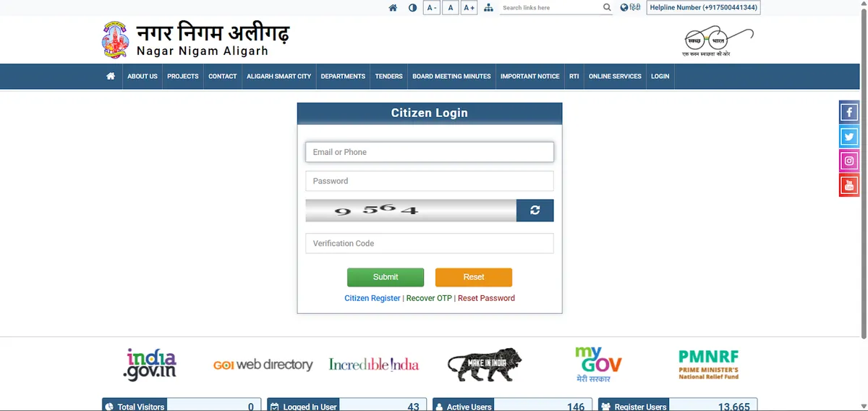The height and width of the screenshot is (411, 868).
Task: Open the Twitter social icon
Action: point(849,137)
